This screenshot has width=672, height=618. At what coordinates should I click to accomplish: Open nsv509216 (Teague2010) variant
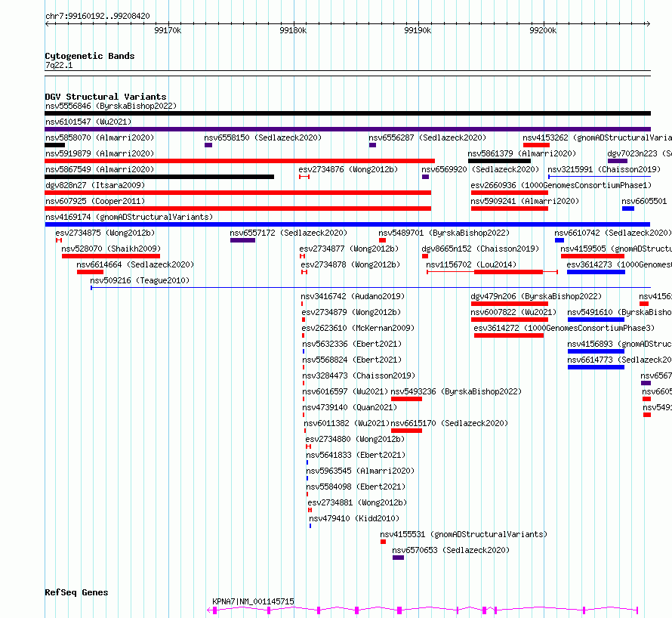tap(140, 280)
